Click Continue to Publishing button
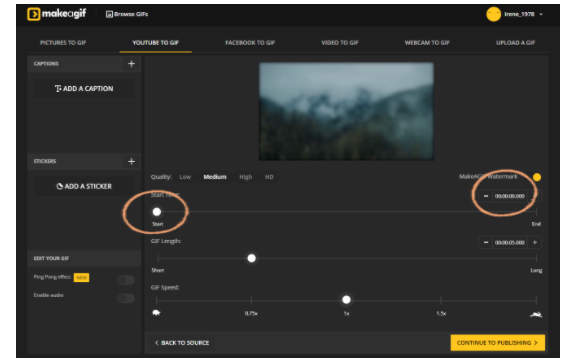The height and width of the screenshot is (360, 576). click(x=498, y=343)
